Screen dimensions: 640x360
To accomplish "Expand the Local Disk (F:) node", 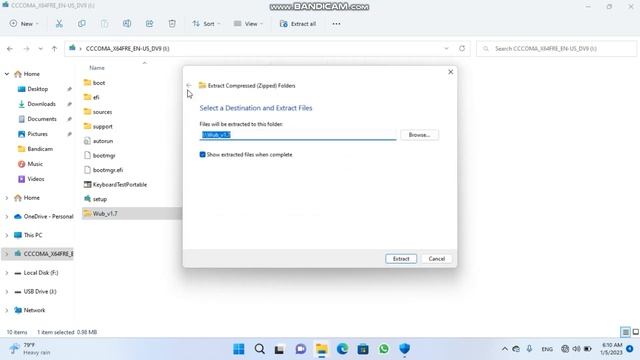I will click(x=7, y=273).
